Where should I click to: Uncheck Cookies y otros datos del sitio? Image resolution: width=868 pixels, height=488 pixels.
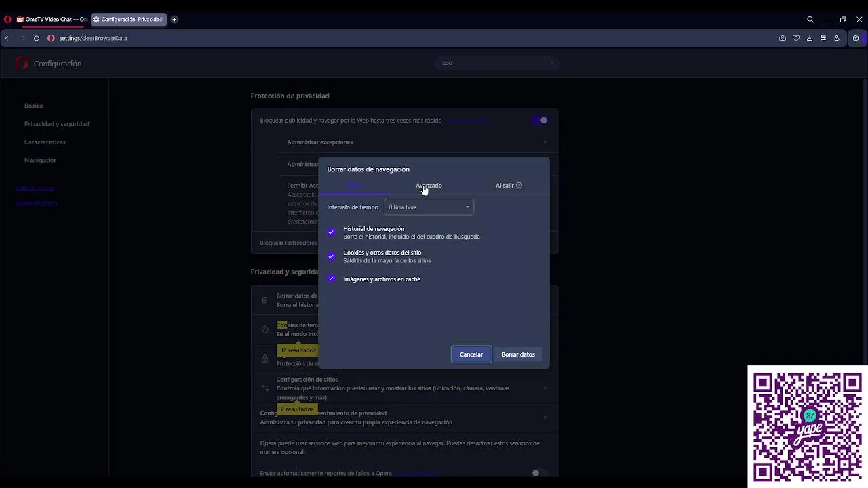click(331, 256)
